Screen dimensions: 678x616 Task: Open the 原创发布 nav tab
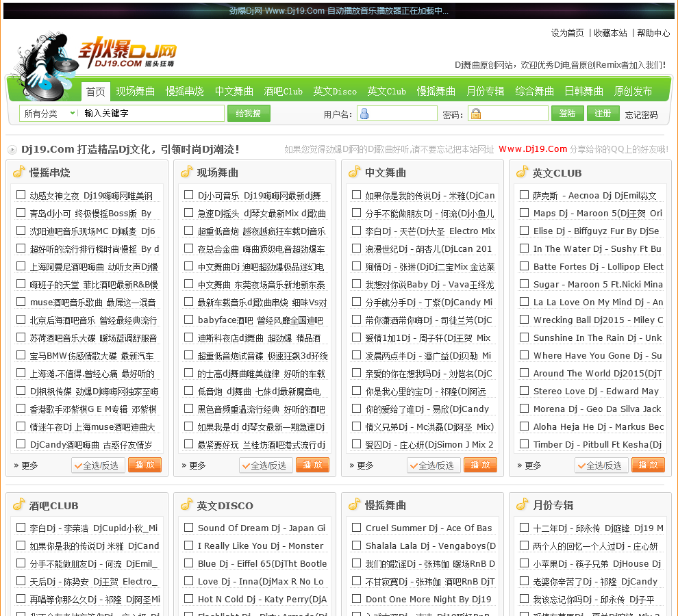point(633,91)
